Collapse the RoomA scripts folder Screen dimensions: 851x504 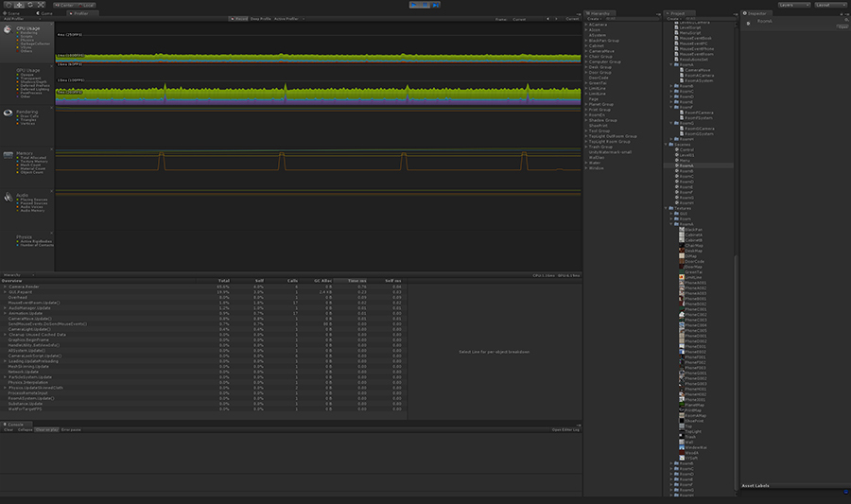click(671, 64)
